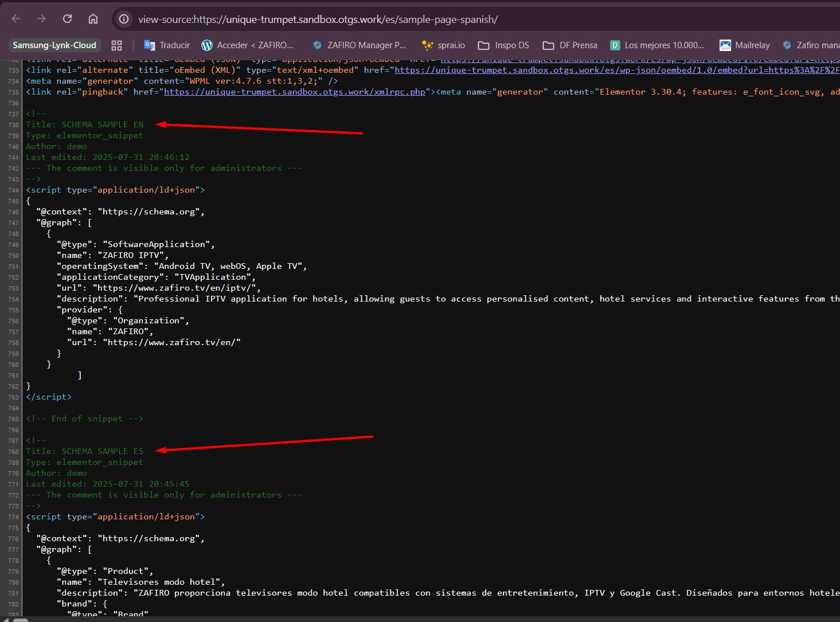Image resolution: width=840 pixels, height=622 pixels.
Task: Open the apps grid shortcut in bookmarks bar
Action: (x=116, y=45)
